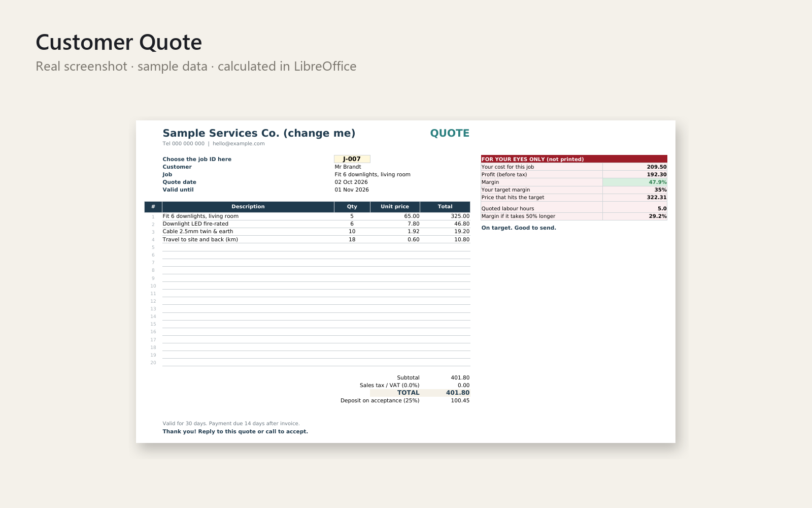Click the Total column header
This screenshot has width=812, height=508.
tap(445, 207)
